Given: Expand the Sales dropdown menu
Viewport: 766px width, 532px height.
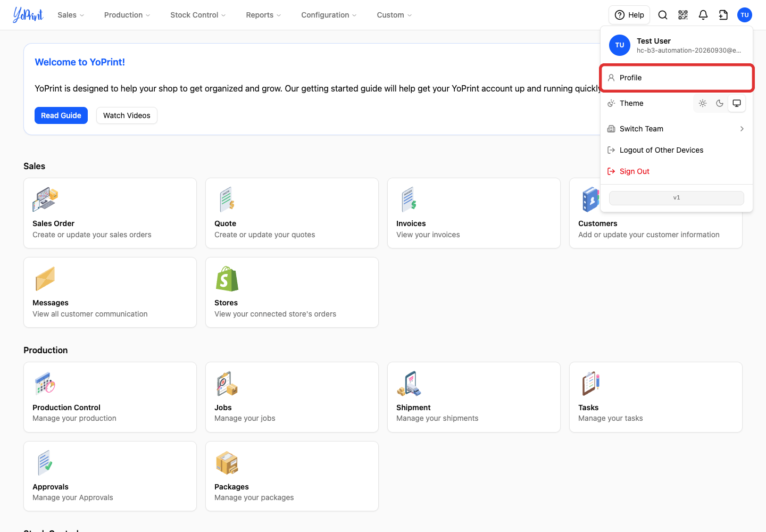Looking at the screenshot, I should (71, 15).
